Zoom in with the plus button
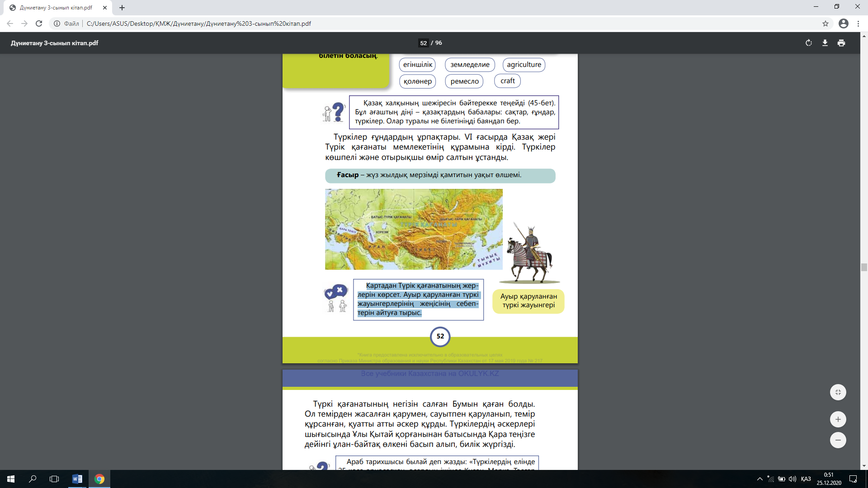Screen dimensions: 868x488 point(838,419)
